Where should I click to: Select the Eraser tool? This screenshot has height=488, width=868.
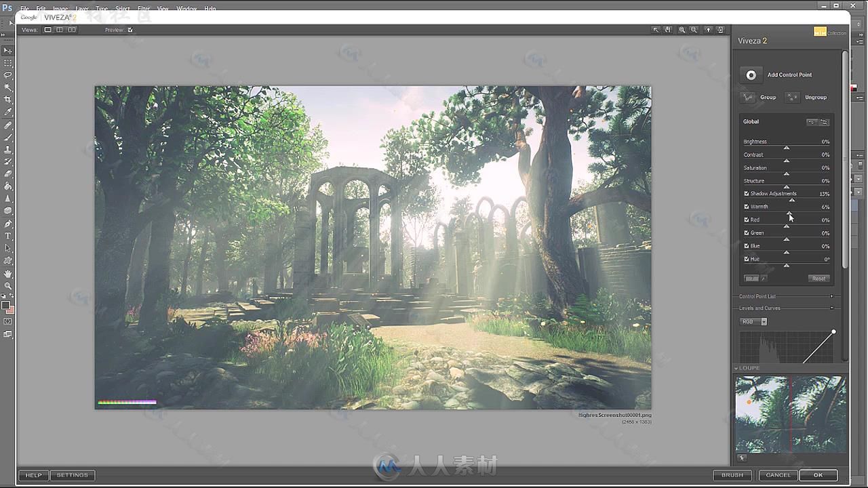point(8,174)
